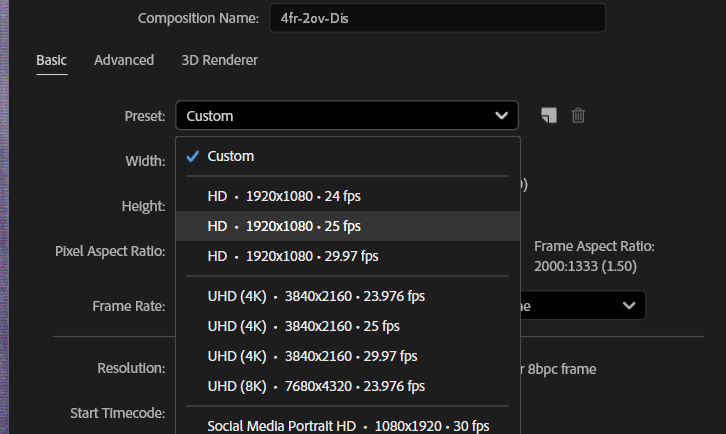Select the Basic tab
This screenshot has width=726, height=434.
tap(51, 60)
